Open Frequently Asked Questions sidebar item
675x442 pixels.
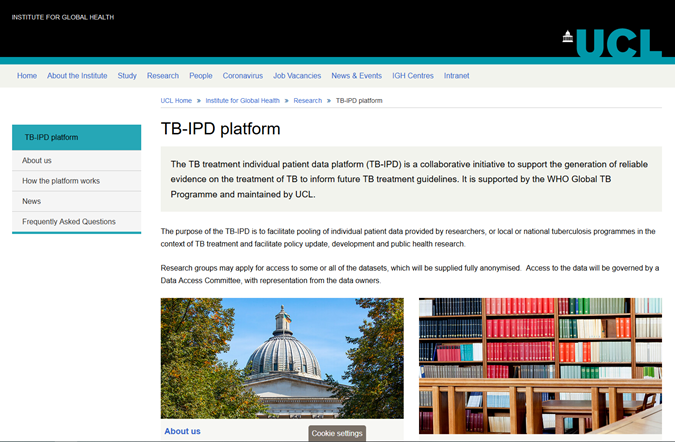tap(77, 222)
